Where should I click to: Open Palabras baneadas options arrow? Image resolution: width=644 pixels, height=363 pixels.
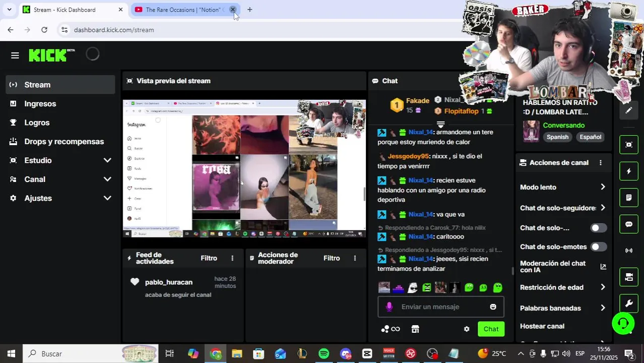click(x=603, y=308)
